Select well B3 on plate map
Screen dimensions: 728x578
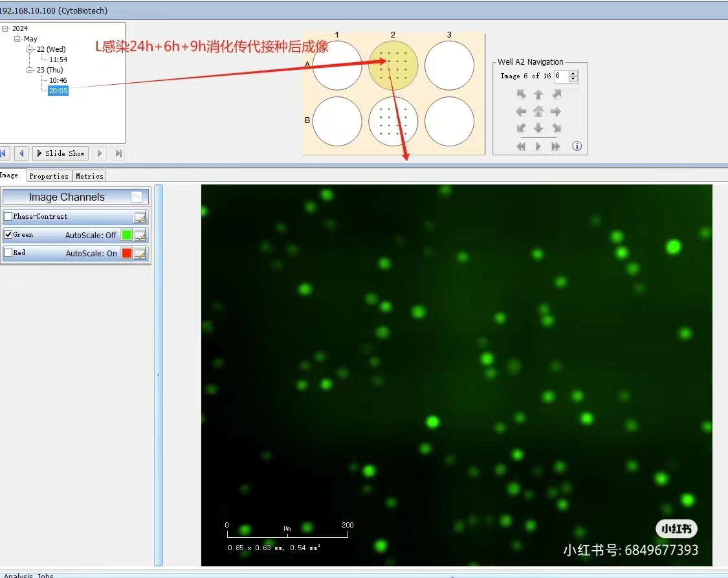click(x=449, y=121)
